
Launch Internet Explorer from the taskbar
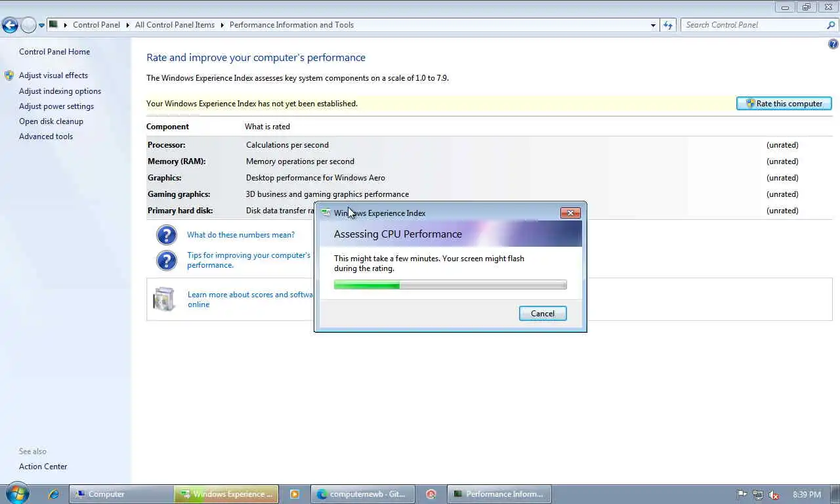(54, 494)
